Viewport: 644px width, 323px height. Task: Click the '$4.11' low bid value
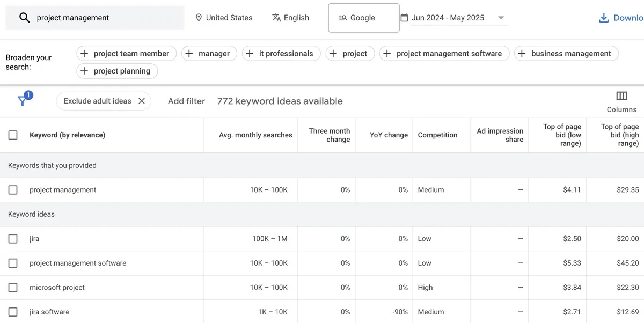click(572, 190)
